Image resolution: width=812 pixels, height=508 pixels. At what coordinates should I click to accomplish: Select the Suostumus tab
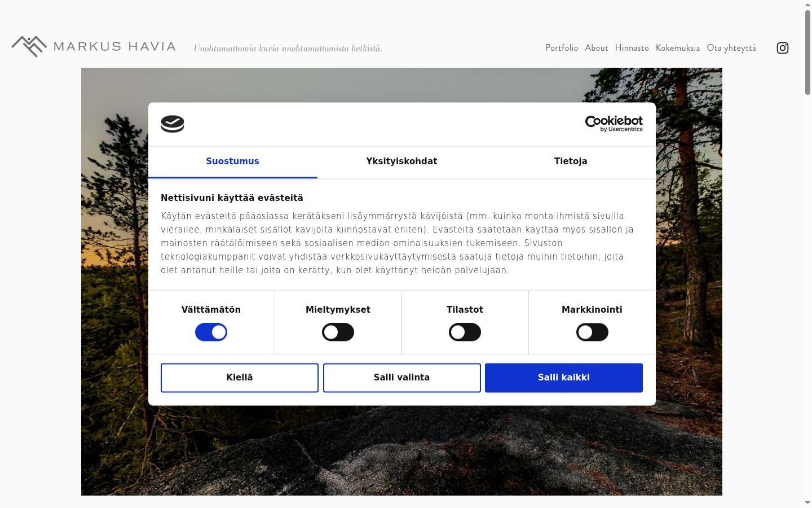pos(232,161)
